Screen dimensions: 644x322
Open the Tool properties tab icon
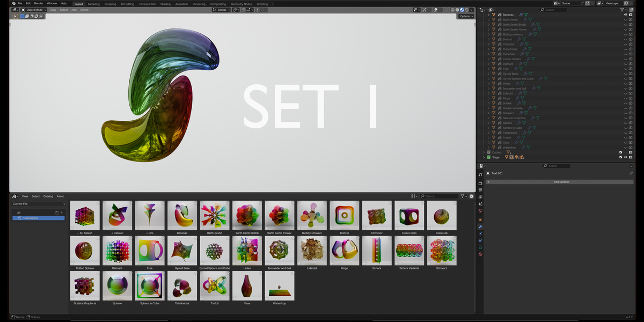tap(480, 175)
